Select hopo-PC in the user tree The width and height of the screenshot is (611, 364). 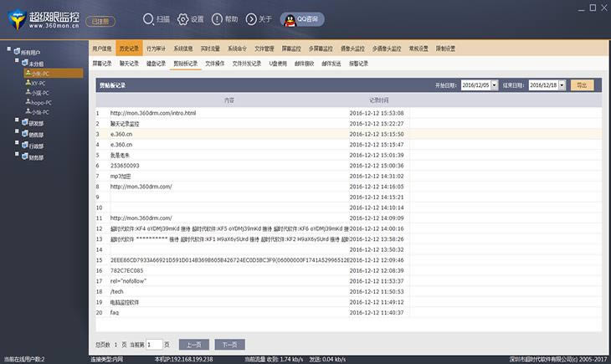[41, 102]
